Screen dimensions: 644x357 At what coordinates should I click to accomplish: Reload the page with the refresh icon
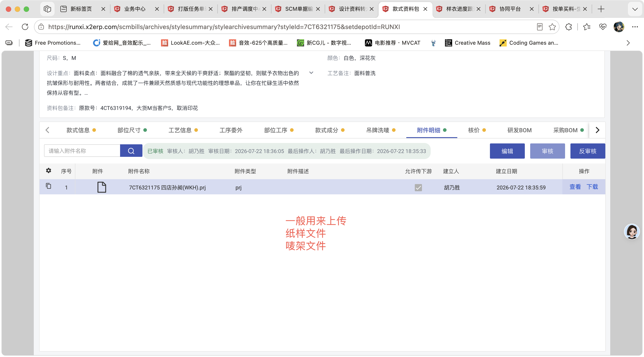(x=25, y=27)
